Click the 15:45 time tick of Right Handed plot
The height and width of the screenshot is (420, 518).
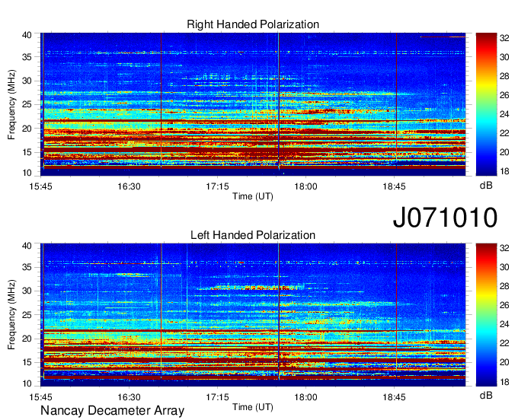40,186
